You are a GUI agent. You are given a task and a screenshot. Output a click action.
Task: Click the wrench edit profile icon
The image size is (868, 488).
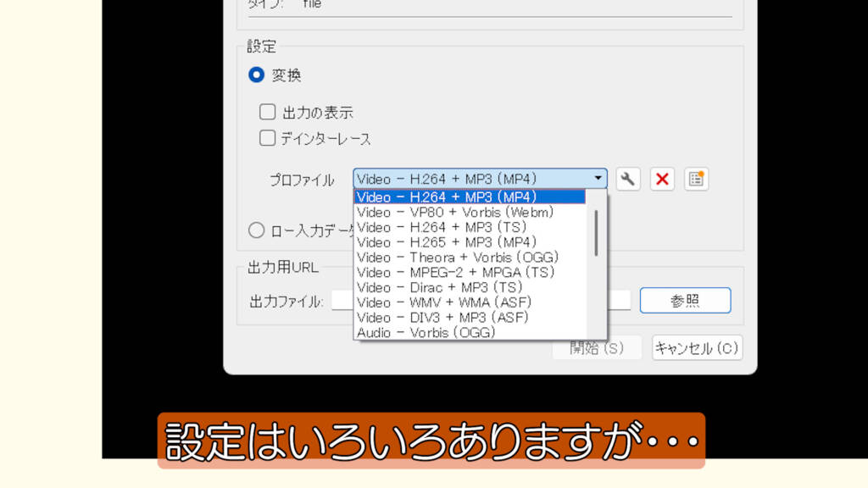click(627, 179)
